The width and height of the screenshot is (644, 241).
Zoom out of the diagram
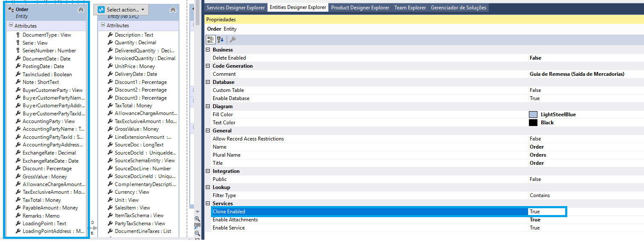pyautogui.click(x=197, y=233)
